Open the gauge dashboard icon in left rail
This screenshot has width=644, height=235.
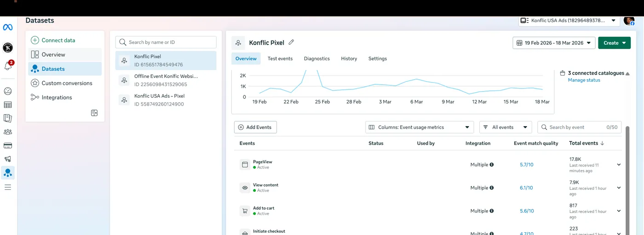(8, 91)
